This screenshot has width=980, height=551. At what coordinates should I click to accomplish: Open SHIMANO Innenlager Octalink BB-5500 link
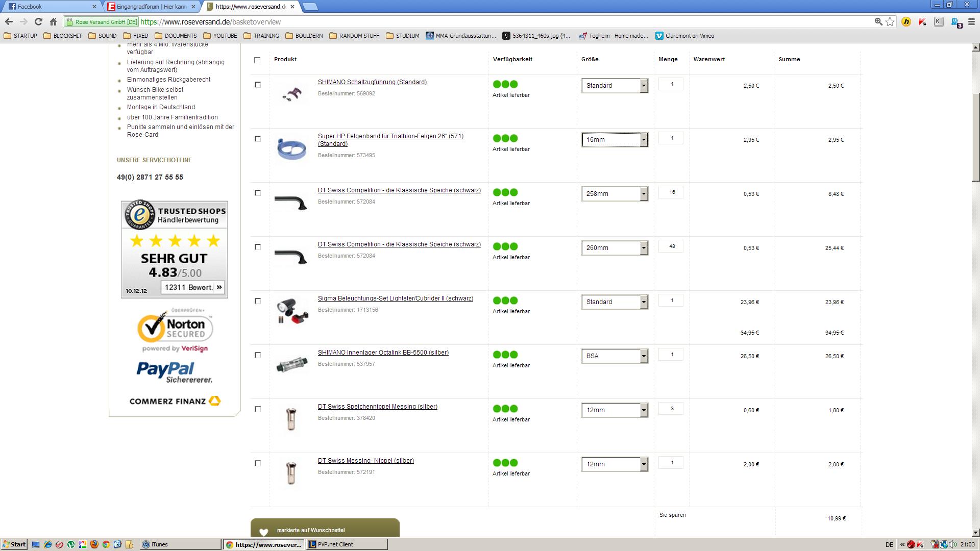(383, 353)
